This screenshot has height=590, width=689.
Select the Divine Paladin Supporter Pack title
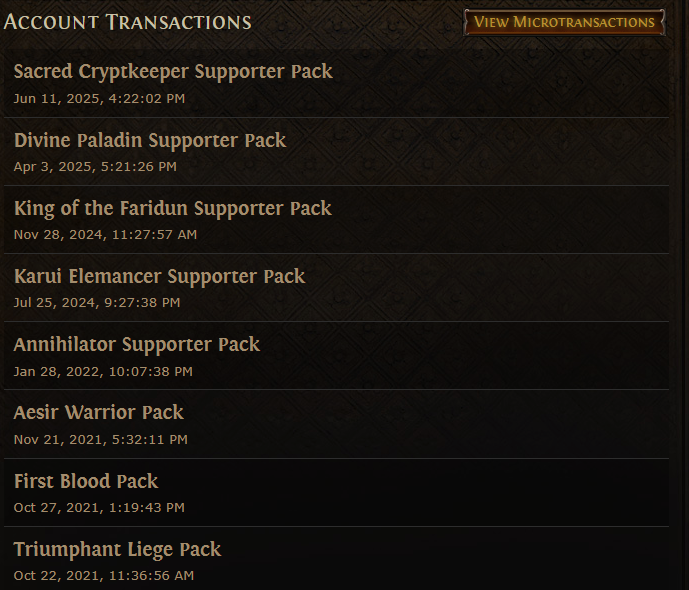[150, 140]
